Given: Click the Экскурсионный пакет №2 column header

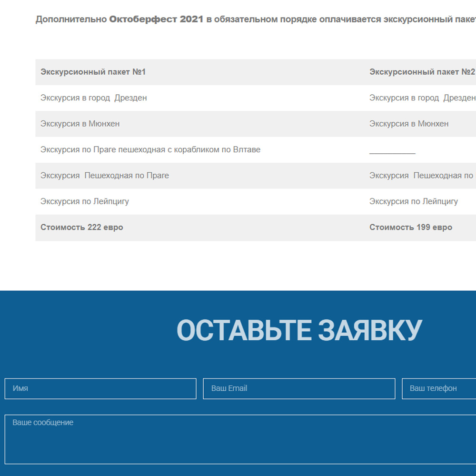Looking at the screenshot, I should click(x=422, y=72).
